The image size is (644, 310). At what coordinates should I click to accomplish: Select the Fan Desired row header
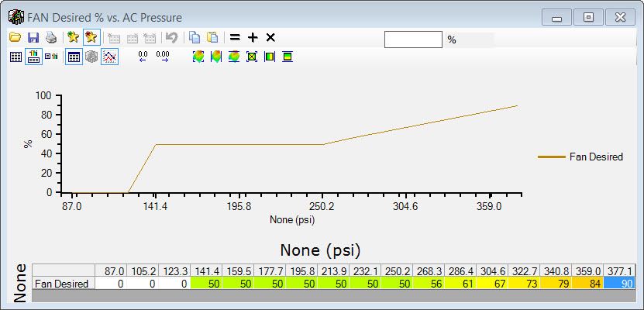(x=64, y=284)
